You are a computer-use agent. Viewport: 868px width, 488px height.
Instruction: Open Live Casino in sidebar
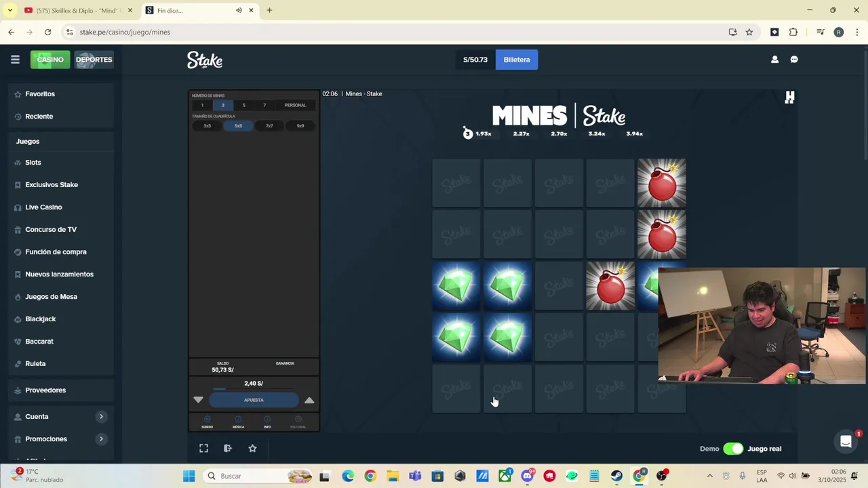coord(43,207)
